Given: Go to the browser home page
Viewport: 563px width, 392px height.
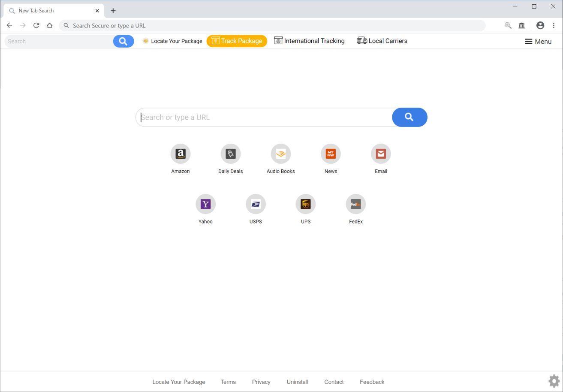Looking at the screenshot, I should [50, 25].
